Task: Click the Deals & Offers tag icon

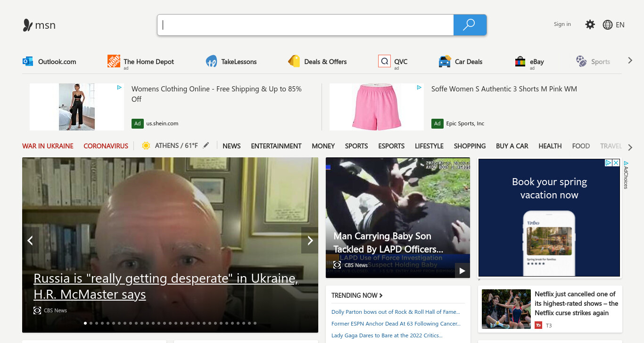Action: [294, 61]
